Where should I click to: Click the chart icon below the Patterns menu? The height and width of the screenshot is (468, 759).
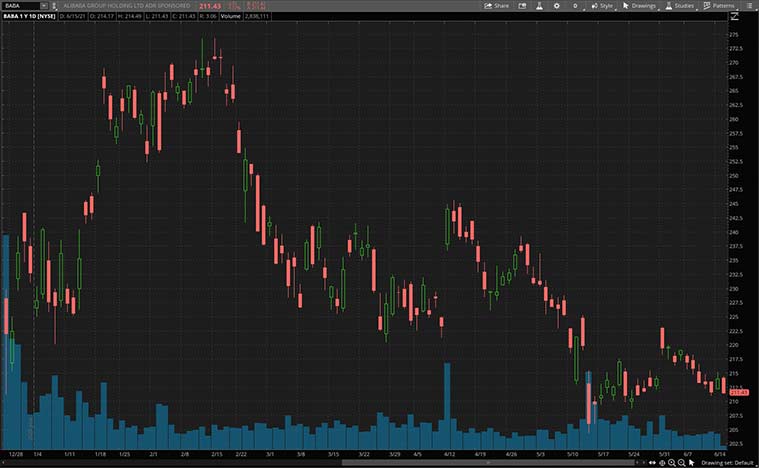coord(736,16)
